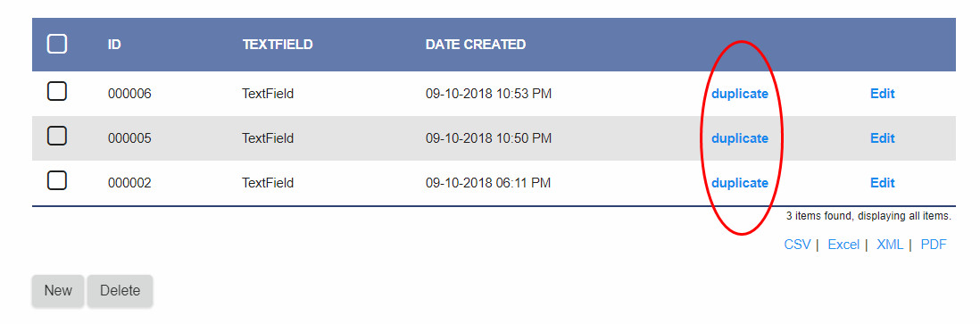Click duplicate link for record 000005
This screenshot has height=324, width=980.
(x=740, y=138)
